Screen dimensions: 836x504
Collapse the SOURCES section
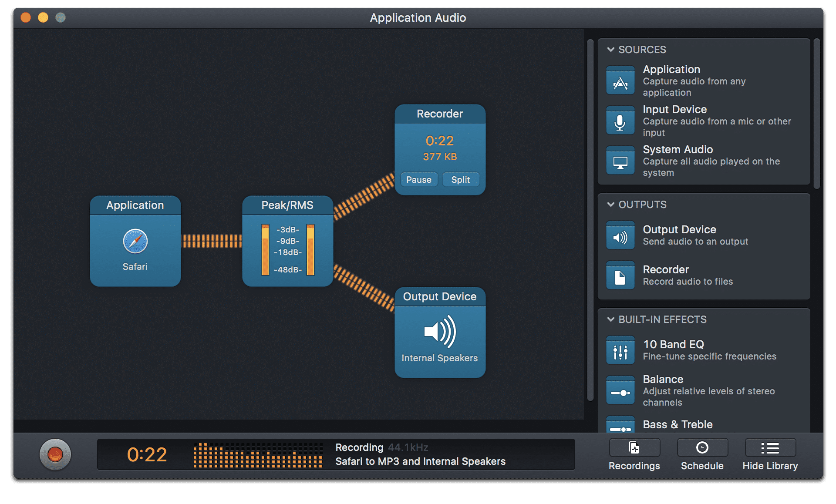[611, 50]
